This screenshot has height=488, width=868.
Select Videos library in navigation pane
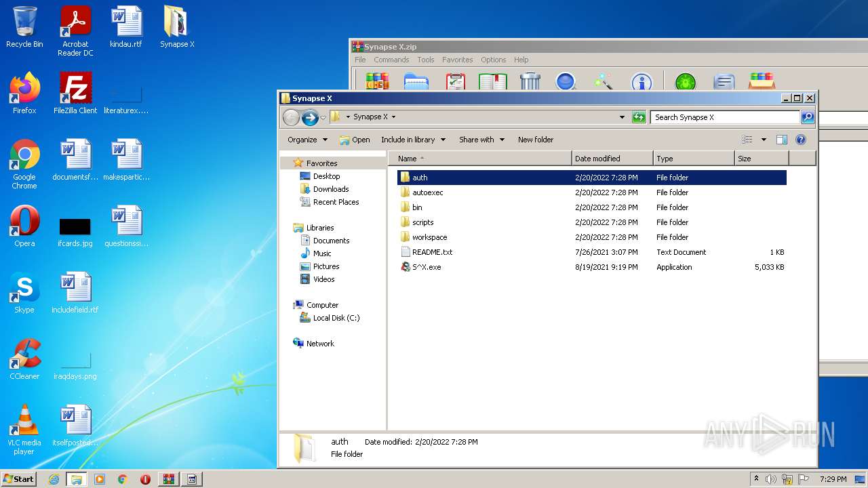[x=323, y=279]
